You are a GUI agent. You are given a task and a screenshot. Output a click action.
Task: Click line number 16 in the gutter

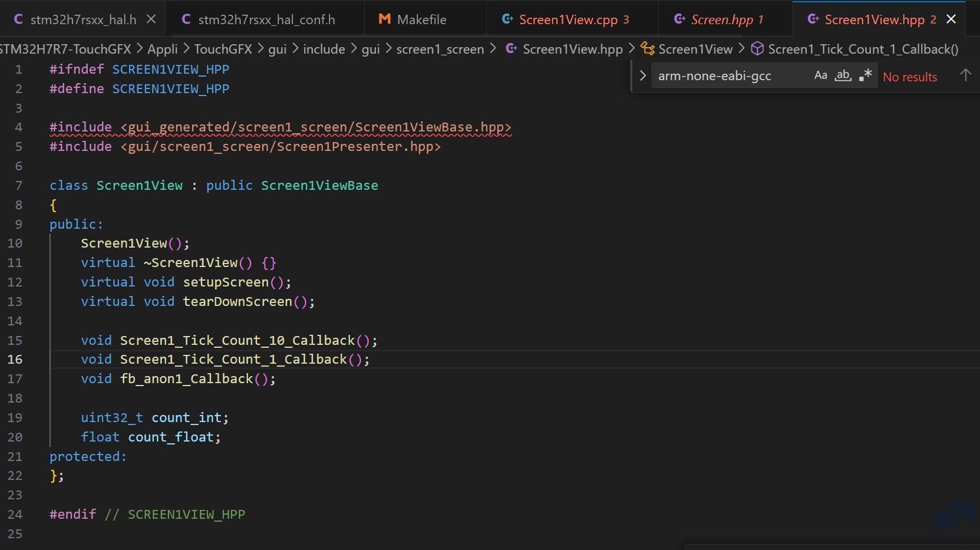(15, 360)
